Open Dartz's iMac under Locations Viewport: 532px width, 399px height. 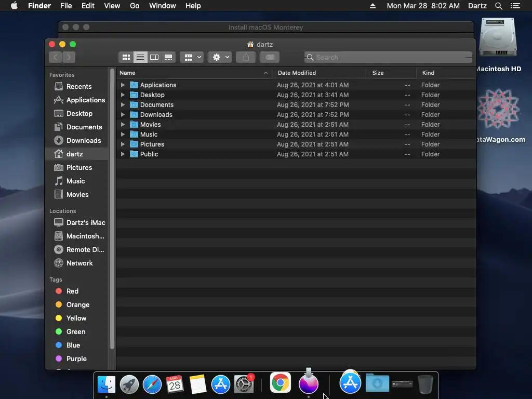coord(77,222)
